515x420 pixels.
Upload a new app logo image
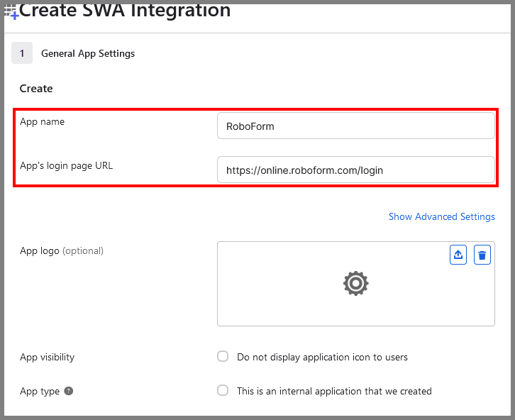pyautogui.click(x=459, y=255)
